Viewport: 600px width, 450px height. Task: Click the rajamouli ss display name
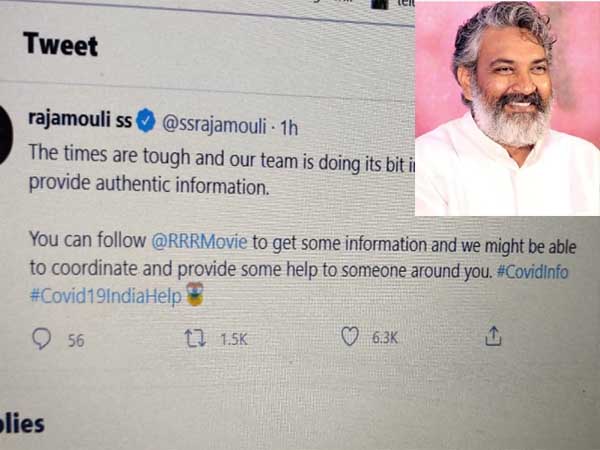click(x=80, y=119)
